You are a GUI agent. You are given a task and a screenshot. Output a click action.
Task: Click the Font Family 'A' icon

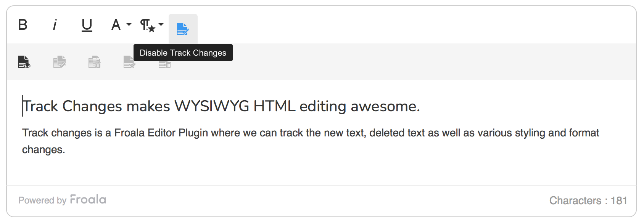coord(116,25)
